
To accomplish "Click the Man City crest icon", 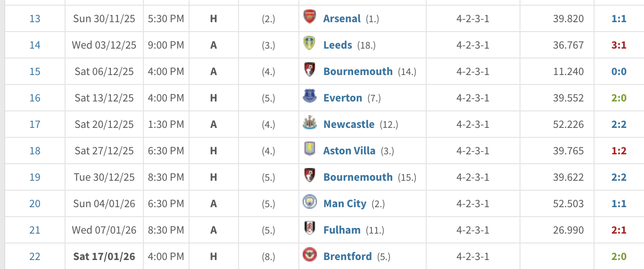I will pyautogui.click(x=309, y=202).
